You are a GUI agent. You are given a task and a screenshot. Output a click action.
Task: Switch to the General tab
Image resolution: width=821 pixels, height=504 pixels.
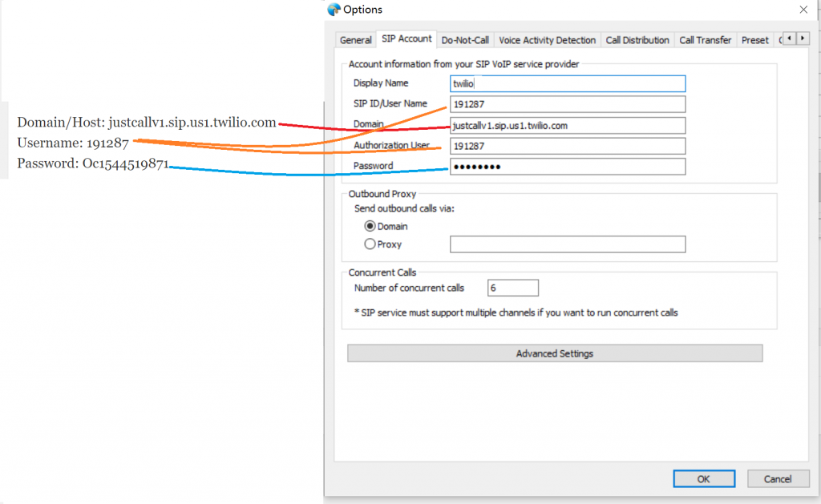tap(355, 39)
